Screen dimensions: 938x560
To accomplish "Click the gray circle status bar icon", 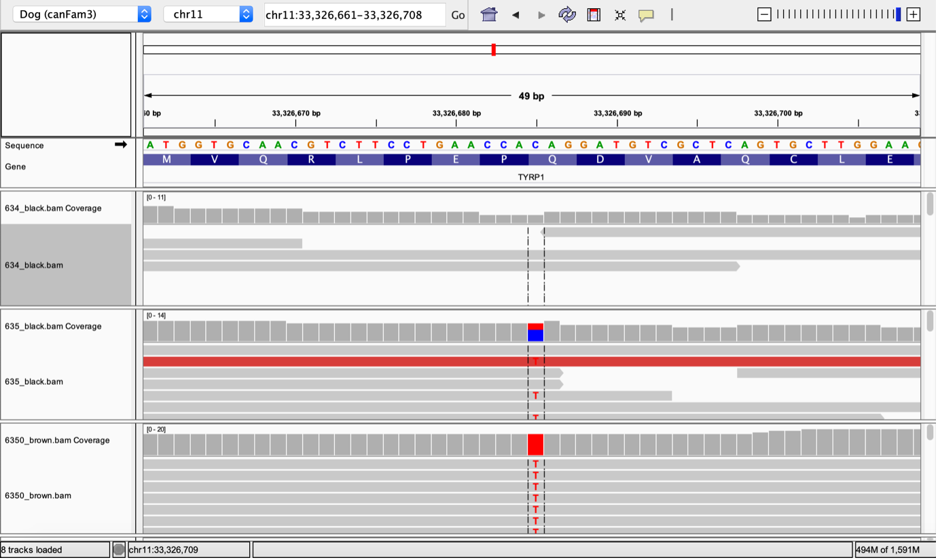I will (x=119, y=550).
